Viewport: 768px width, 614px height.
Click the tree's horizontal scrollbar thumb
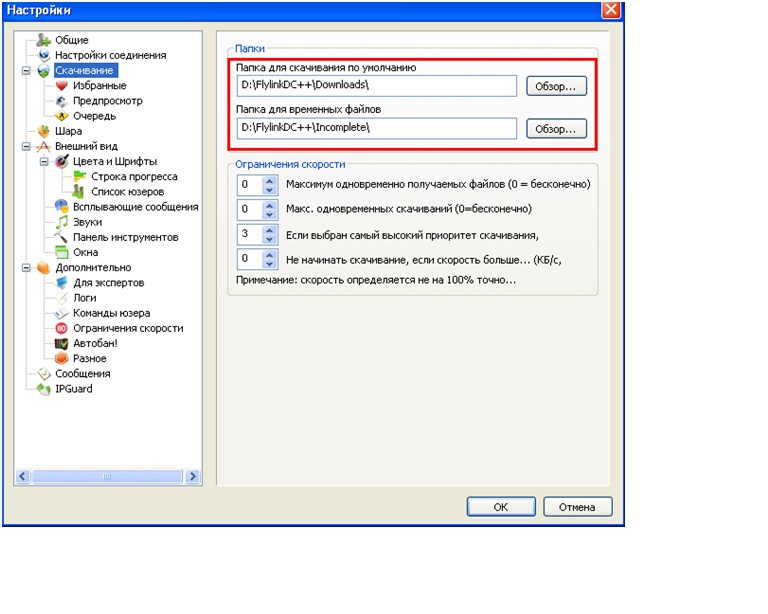click(x=107, y=476)
